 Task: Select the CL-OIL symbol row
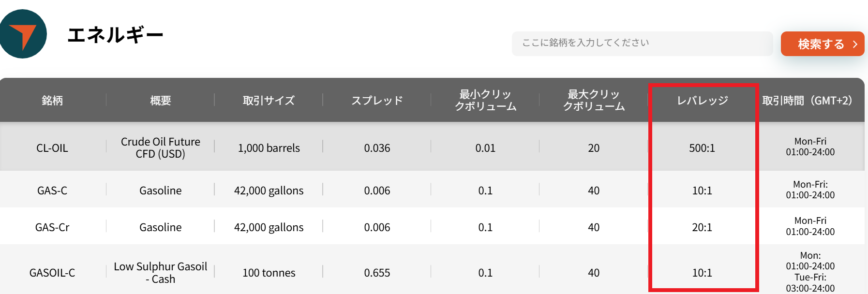click(52, 148)
